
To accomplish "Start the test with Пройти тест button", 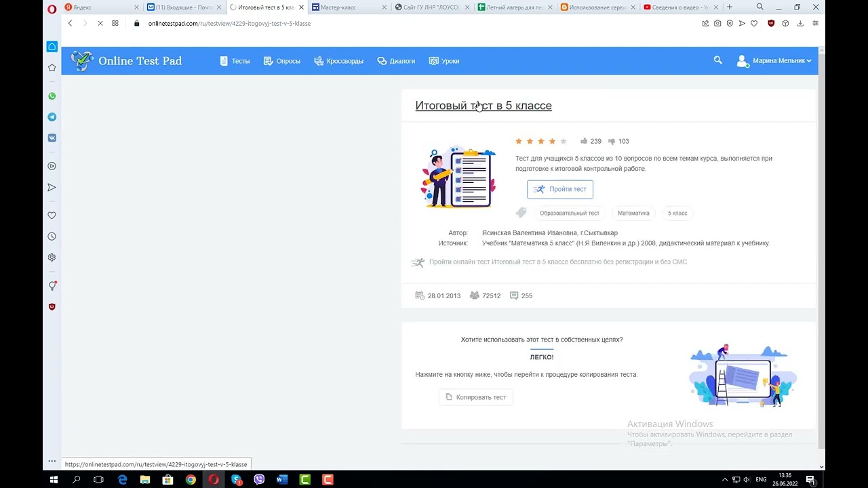I will [560, 189].
